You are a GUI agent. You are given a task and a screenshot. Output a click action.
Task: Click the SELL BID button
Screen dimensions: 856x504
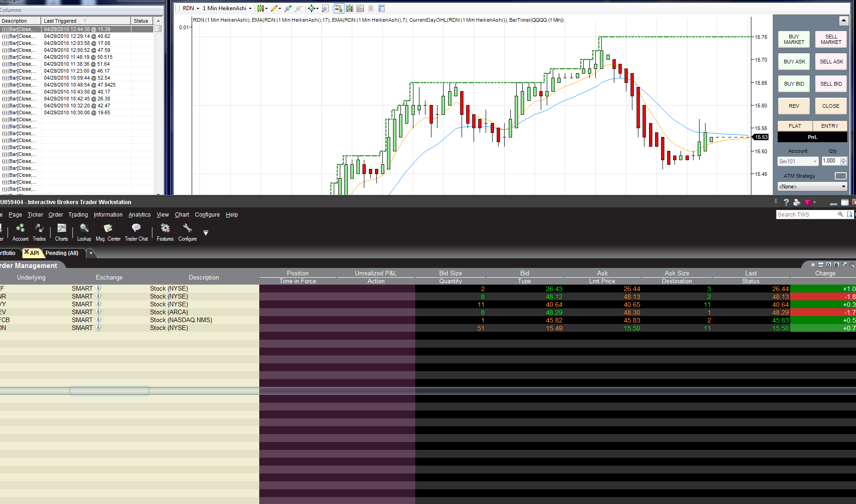831,84
